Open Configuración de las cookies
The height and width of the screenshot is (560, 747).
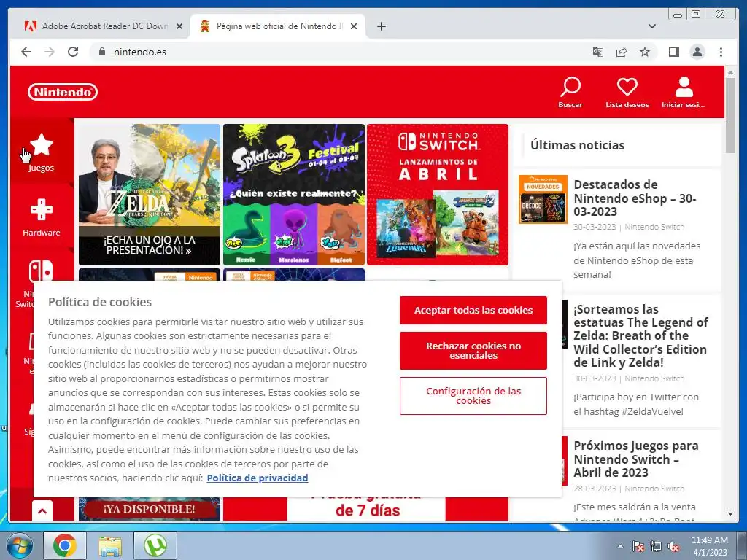click(473, 396)
